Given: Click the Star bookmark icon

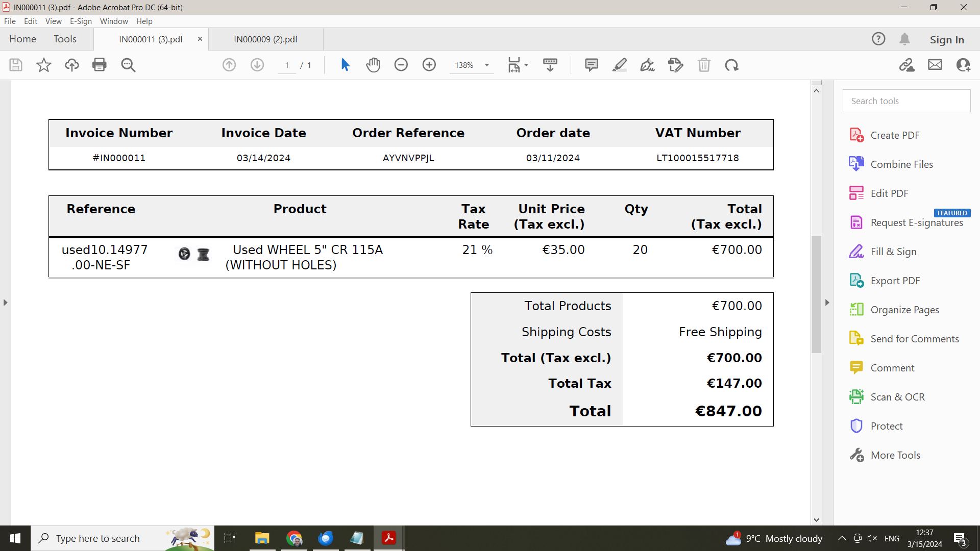Looking at the screenshot, I should 44,65.
